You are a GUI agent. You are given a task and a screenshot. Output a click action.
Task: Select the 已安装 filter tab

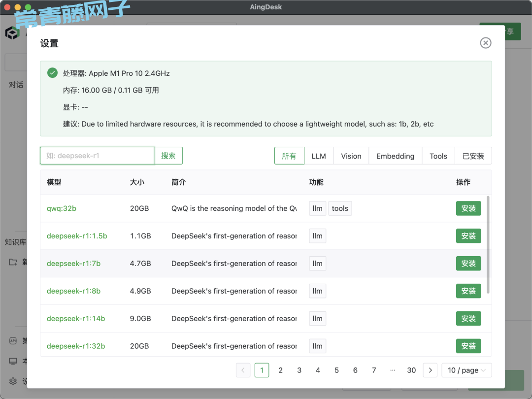click(473, 156)
